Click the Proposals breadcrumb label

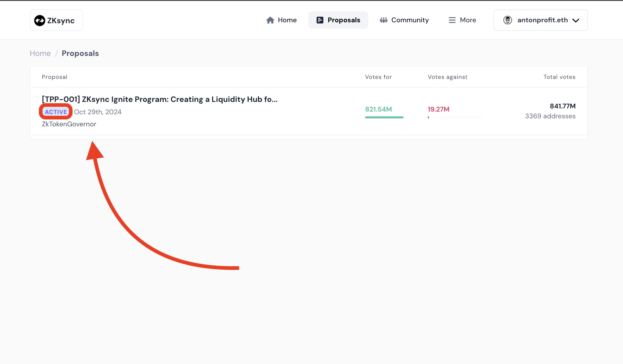point(80,53)
